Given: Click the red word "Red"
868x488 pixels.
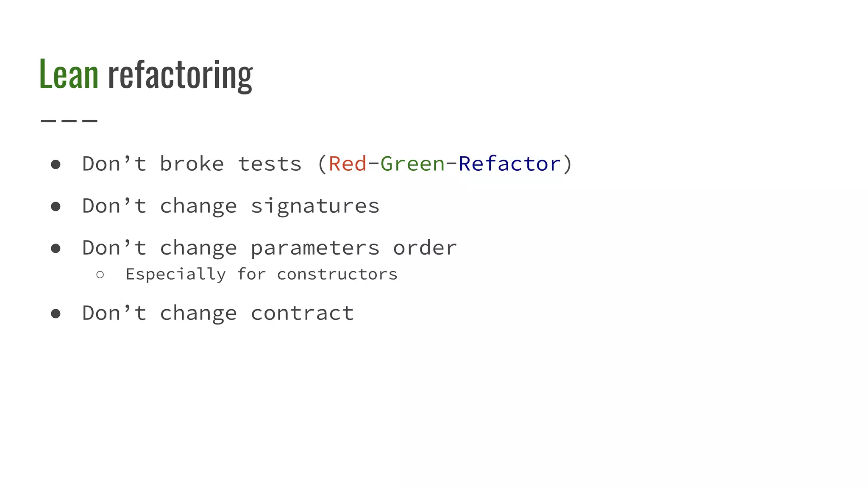Looking at the screenshot, I should click(347, 164).
